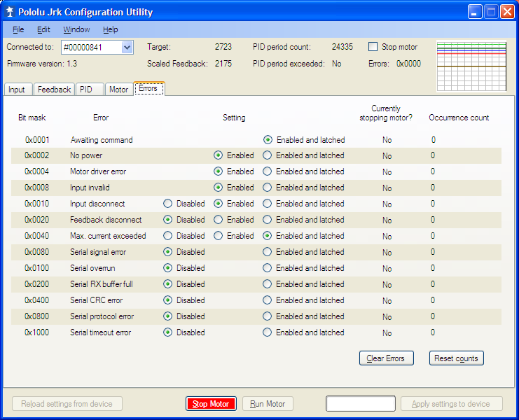The image size is (519, 420).
Task: Set Input invalid to Enabled and latched
Action: click(x=267, y=188)
